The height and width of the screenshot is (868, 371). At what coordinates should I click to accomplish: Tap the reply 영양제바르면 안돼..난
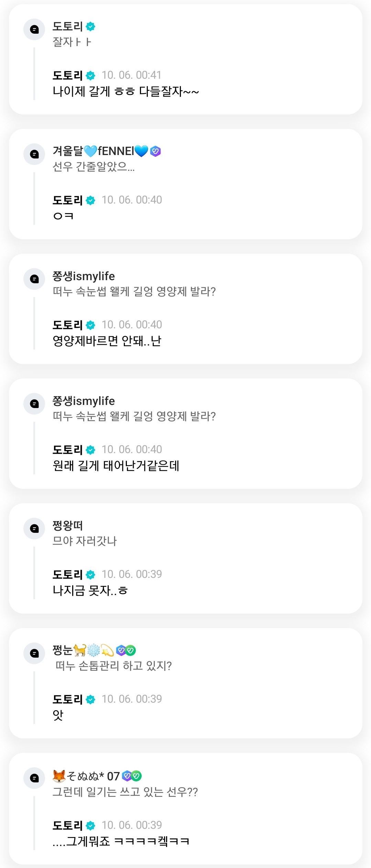[107, 341]
